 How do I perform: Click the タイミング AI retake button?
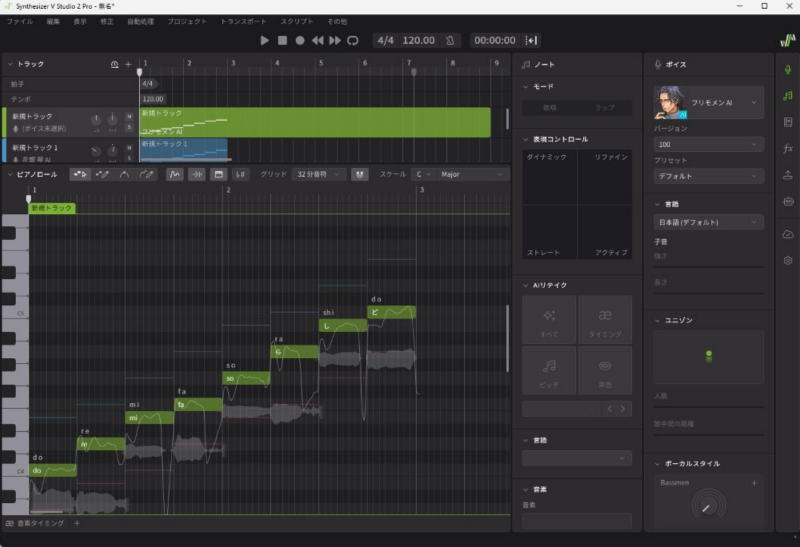point(605,320)
